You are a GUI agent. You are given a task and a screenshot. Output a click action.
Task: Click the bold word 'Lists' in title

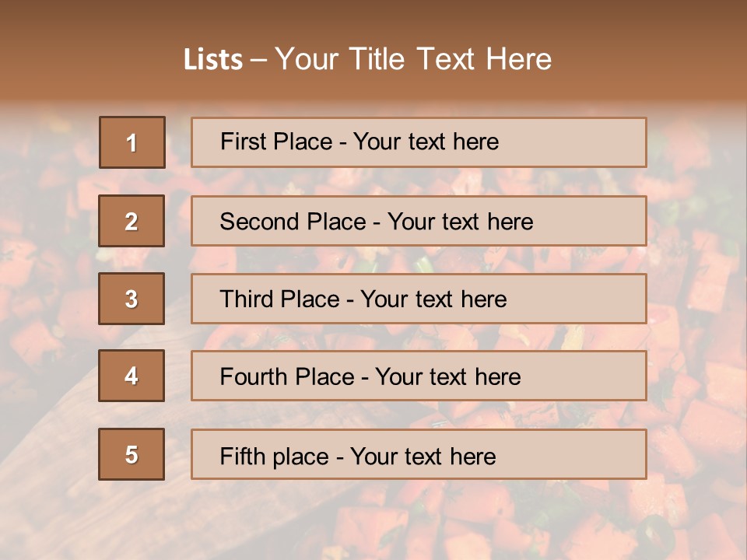[x=213, y=60]
